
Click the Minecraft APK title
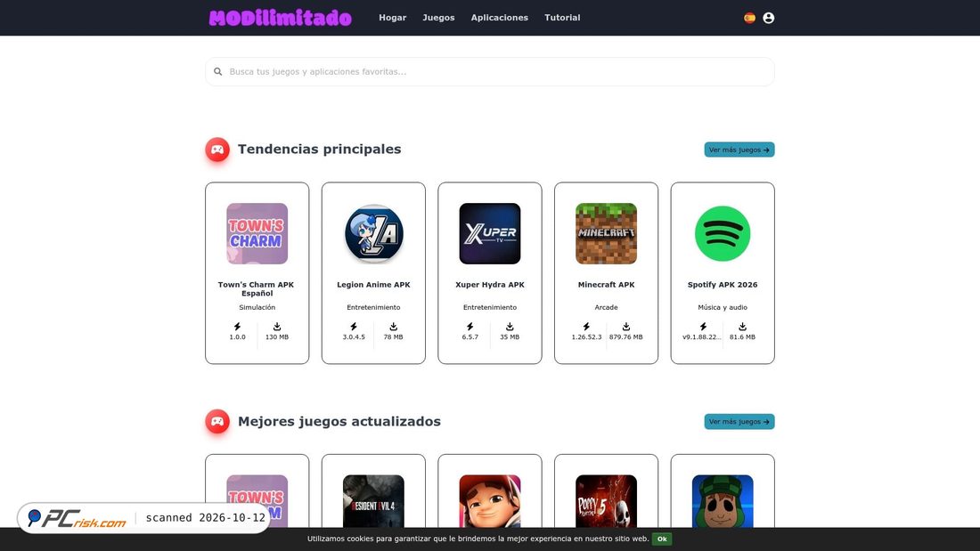coord(606,285)
